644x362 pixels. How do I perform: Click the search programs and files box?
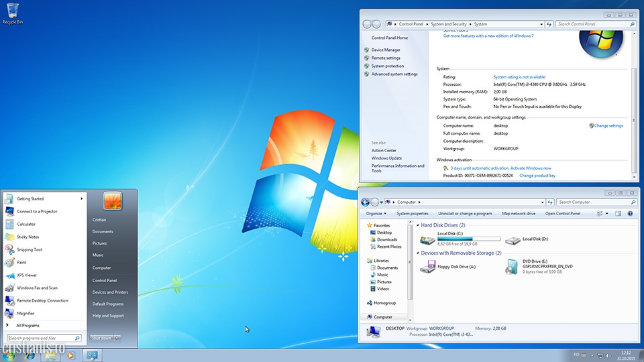[44, 338]
